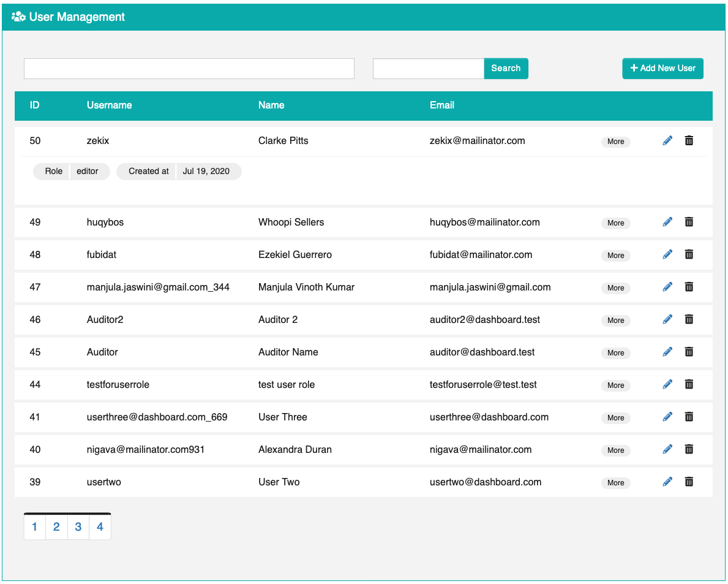
Task: Select email testforuserrole@test.test
Action: tap(483, 385)
